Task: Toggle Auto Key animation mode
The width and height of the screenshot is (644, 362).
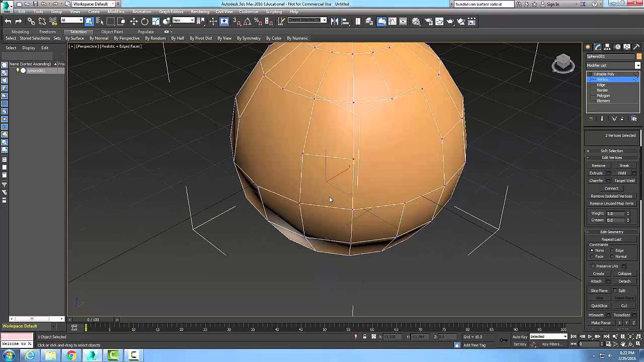Action: point(520,337)
